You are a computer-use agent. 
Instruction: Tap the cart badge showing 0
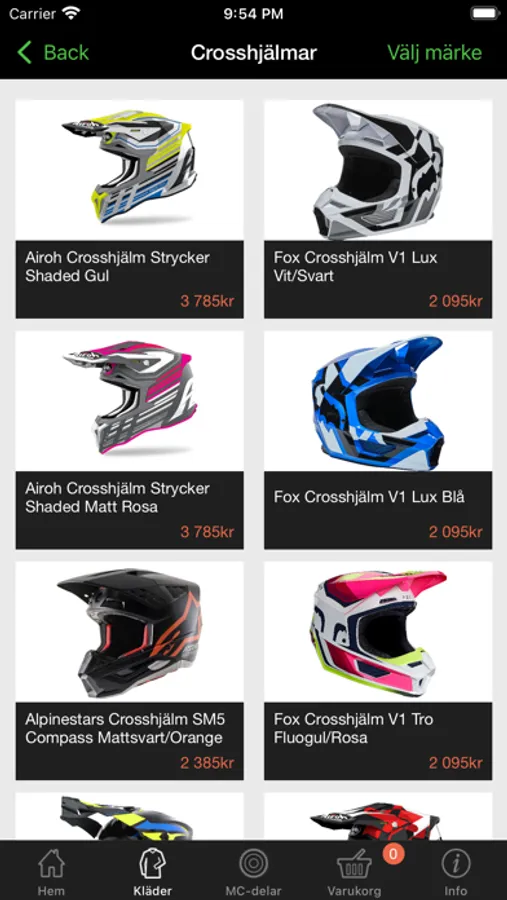click(x=393, y=854)
